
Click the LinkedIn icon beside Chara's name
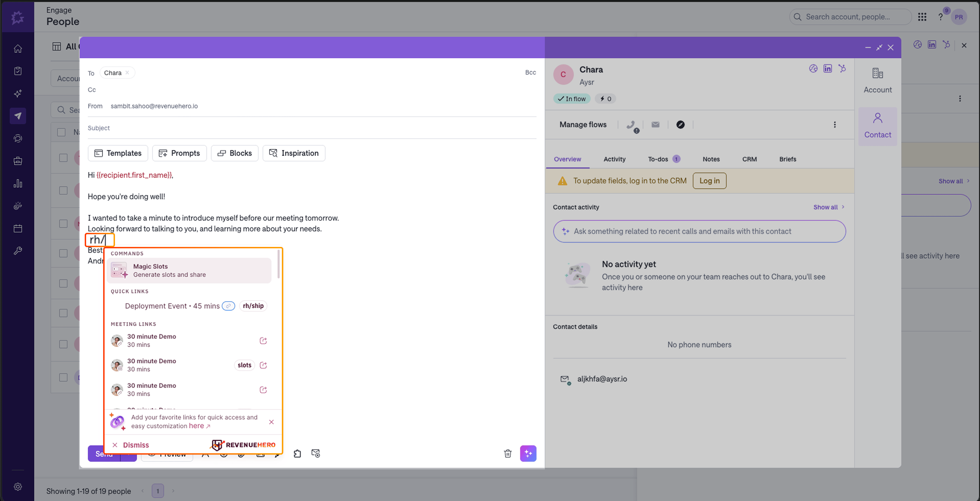[x=828, y=69]
